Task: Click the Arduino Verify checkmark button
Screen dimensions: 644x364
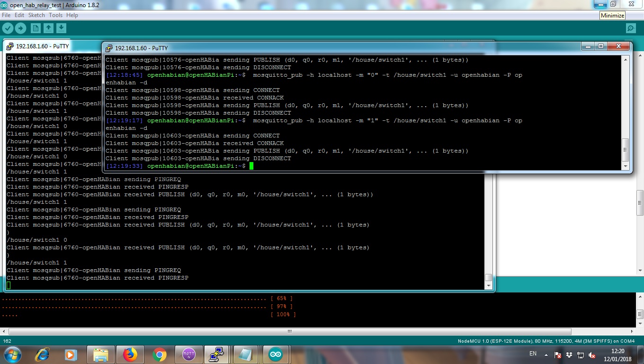Action: point(8,28)
